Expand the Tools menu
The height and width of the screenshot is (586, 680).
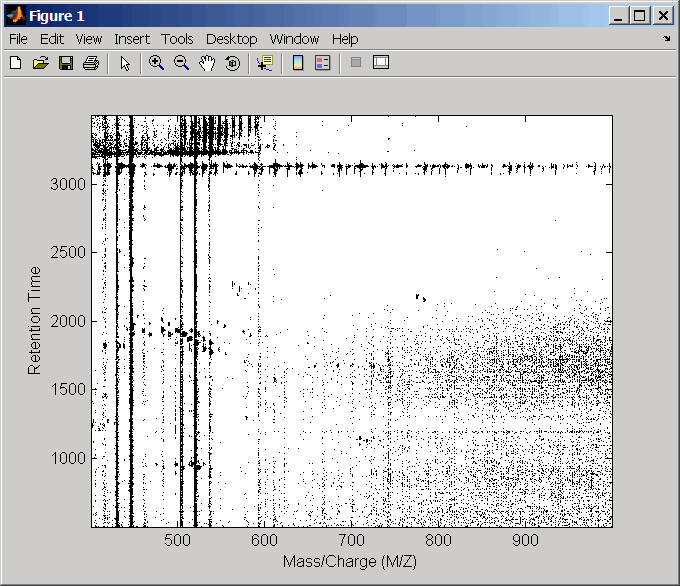[x=177, y=39]
